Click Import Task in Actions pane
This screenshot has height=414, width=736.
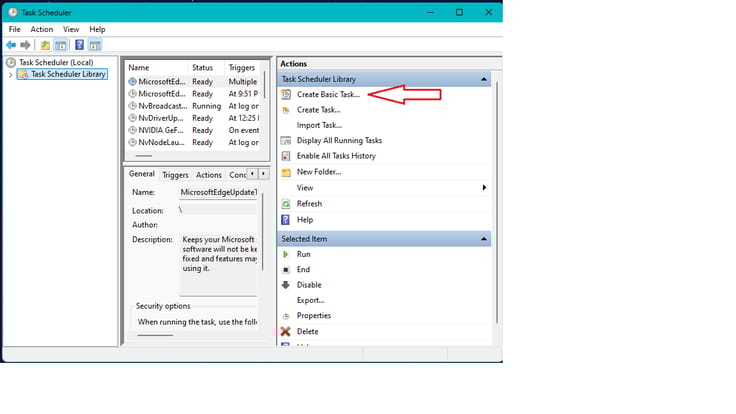pyautogui.click(x=319, y=125)
